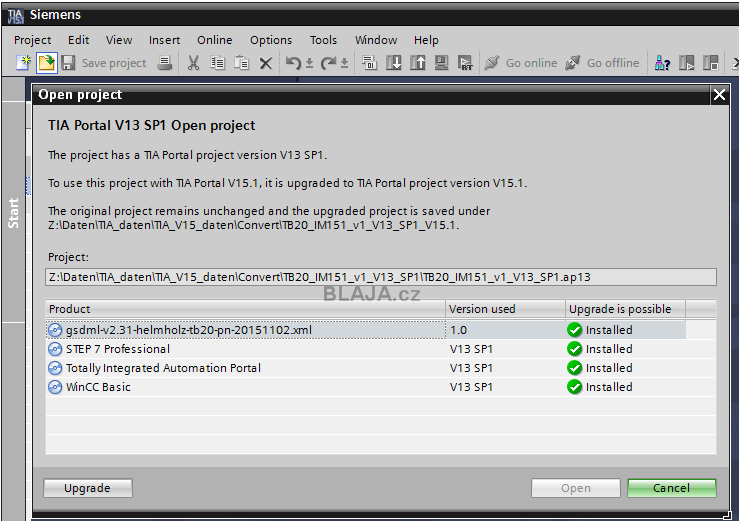Click the Paste clipboard icon
The image size is (739, 521).
(242, 63)
